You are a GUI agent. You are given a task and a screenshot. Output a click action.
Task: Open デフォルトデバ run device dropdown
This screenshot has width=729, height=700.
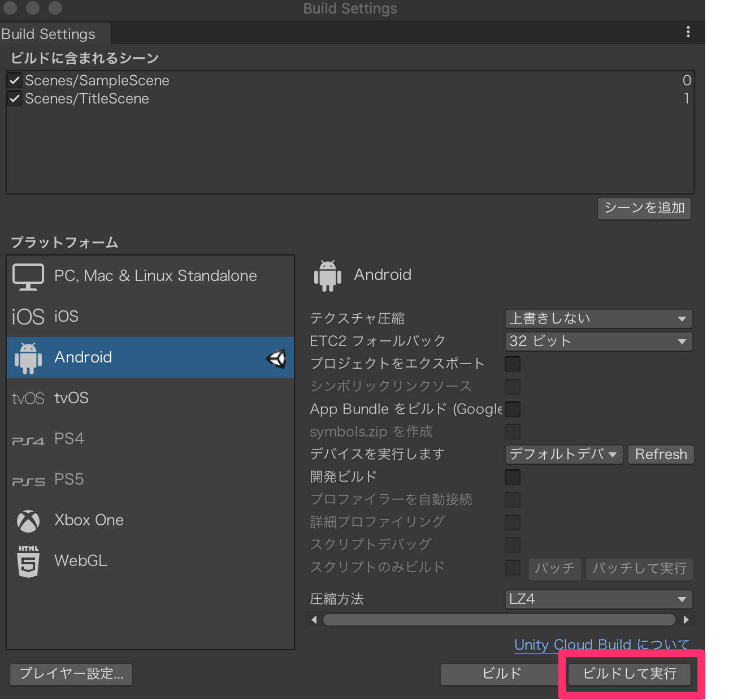click(x=564, y=455)
